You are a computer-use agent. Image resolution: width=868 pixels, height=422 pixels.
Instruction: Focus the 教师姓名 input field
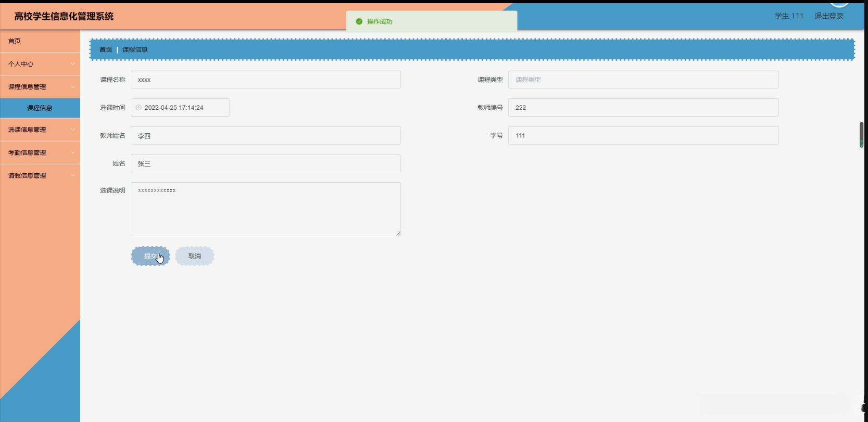click(266, 135)
